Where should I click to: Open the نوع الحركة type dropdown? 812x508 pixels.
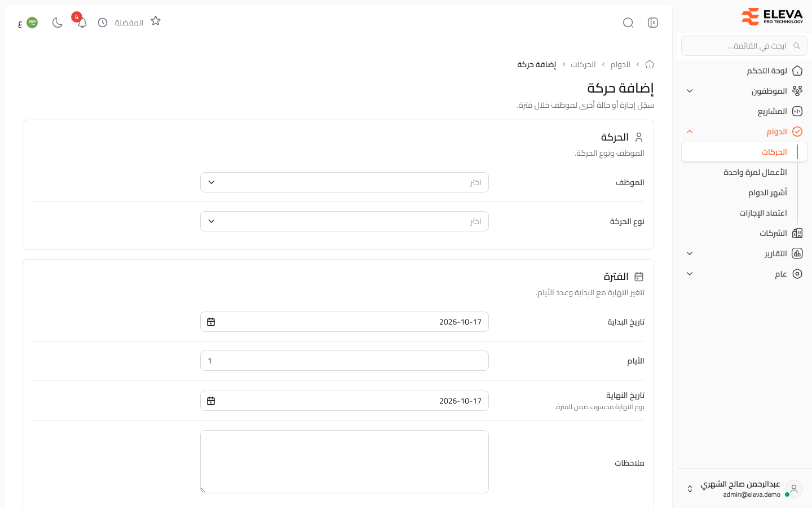(345, 221)
